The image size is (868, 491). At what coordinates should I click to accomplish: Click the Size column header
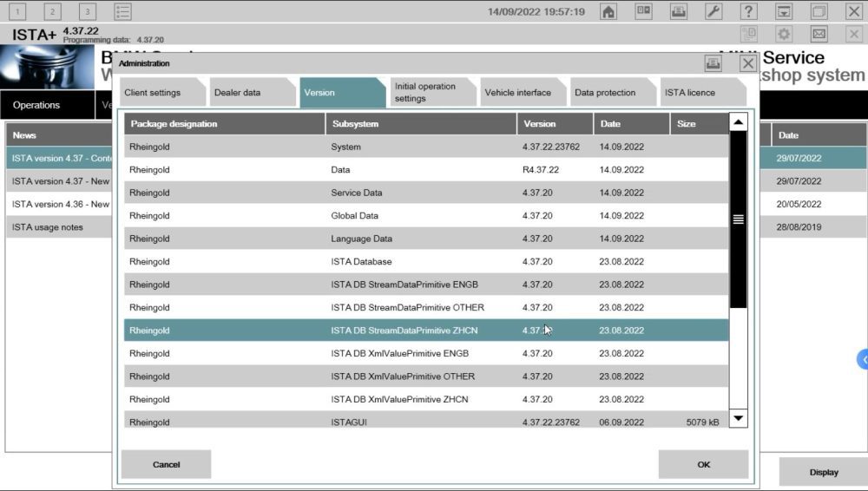[x=700, y=124]
